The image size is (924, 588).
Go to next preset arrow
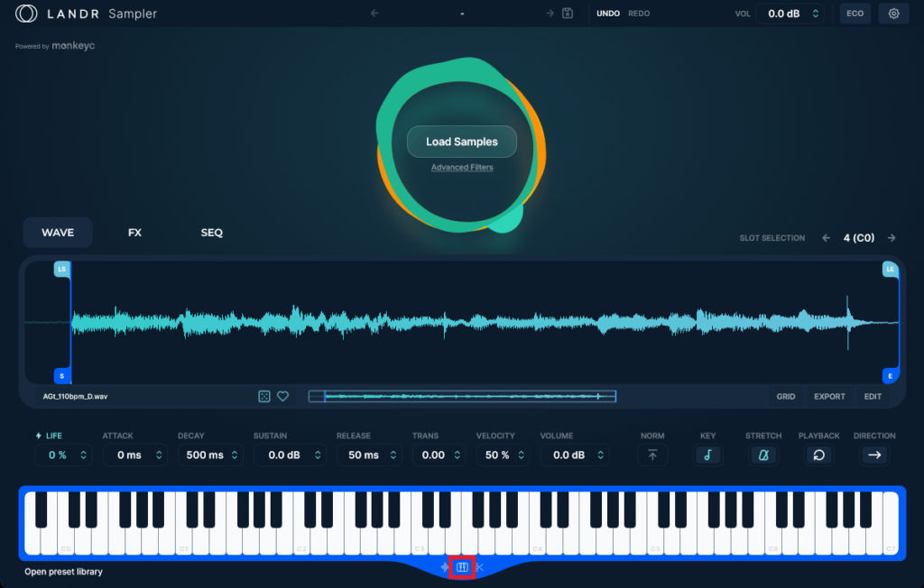tap(550, 13)
